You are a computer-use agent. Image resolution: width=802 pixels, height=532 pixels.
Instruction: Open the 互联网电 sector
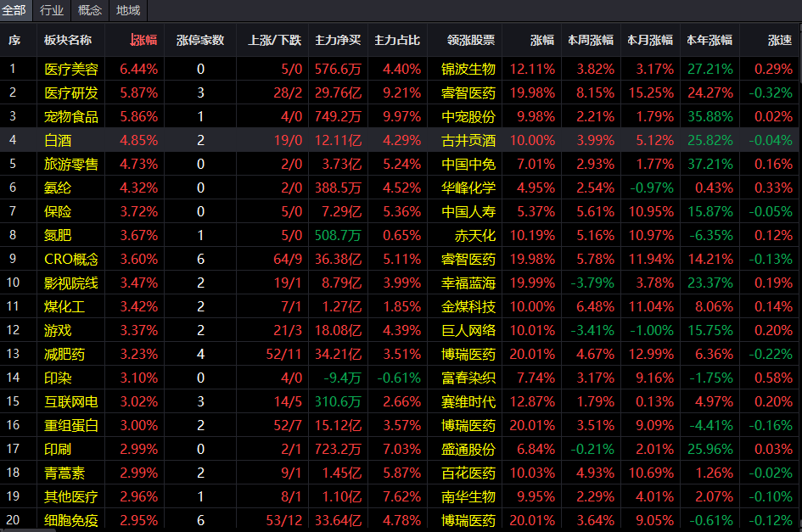pyautogui.click(x=71, y=401)
